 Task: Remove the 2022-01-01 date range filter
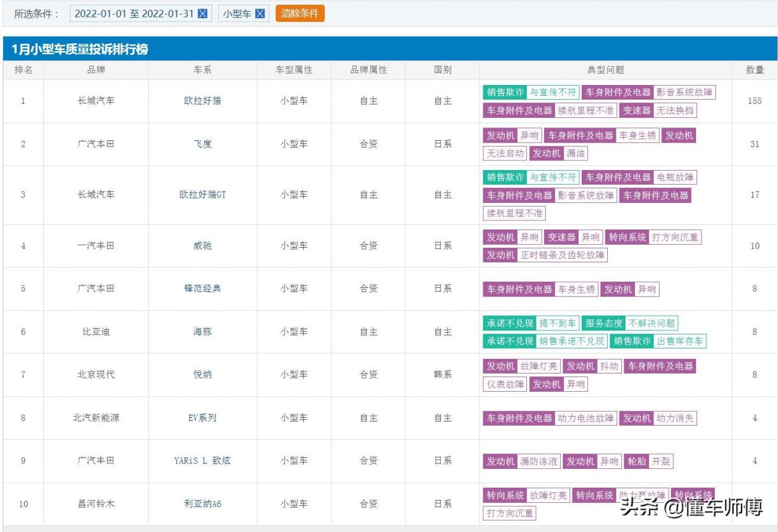pos(203,13)
